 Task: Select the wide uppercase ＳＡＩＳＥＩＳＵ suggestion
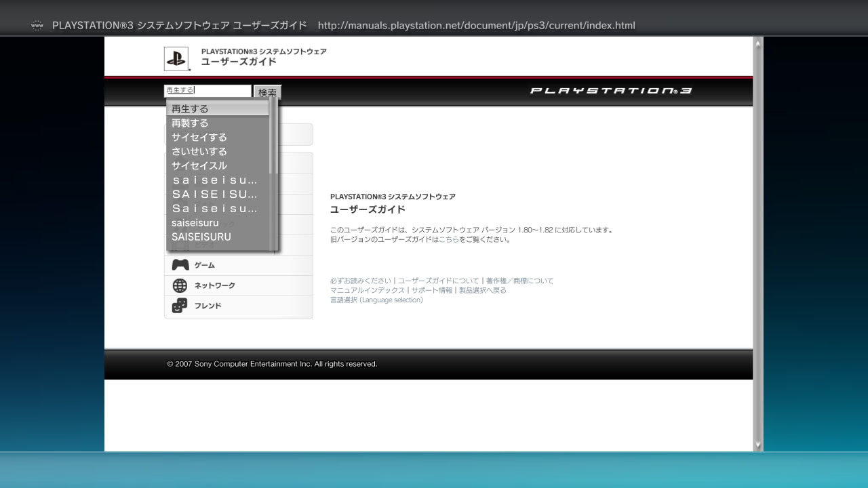tap(218, 194)
